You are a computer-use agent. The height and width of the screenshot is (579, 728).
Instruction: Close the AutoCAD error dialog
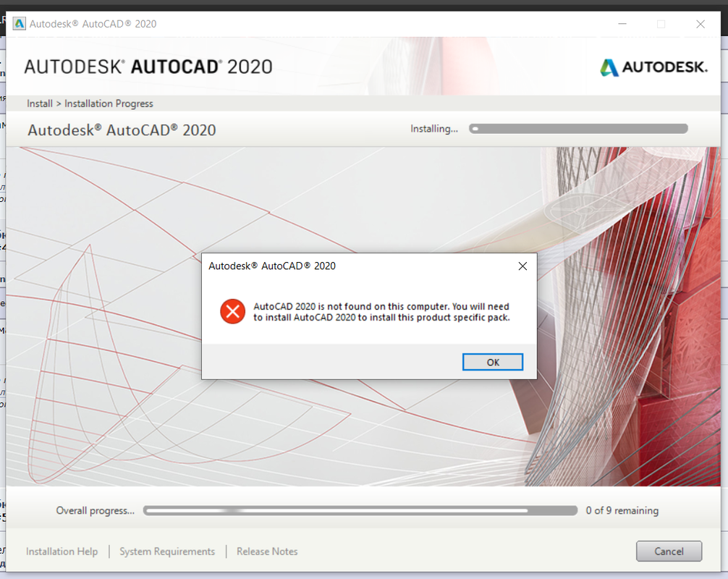(x=522, y=266)
